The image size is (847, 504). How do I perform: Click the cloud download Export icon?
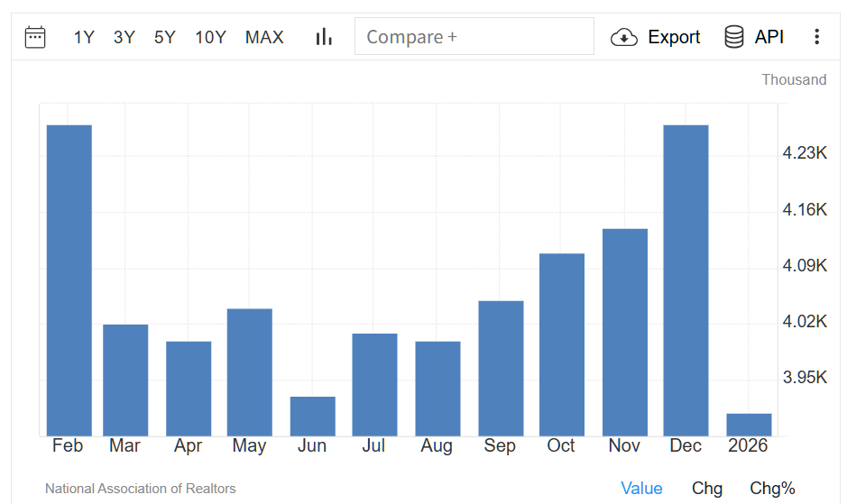[624, 37]
